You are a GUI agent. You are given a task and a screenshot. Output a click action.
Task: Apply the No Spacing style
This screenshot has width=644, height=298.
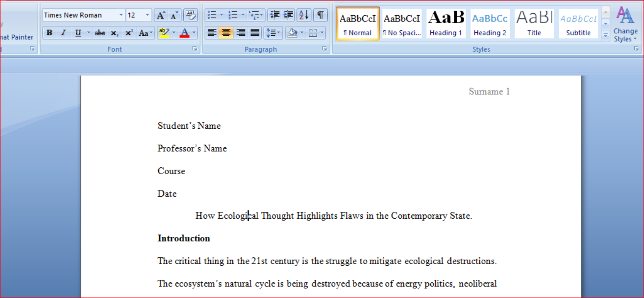(402, 23)
